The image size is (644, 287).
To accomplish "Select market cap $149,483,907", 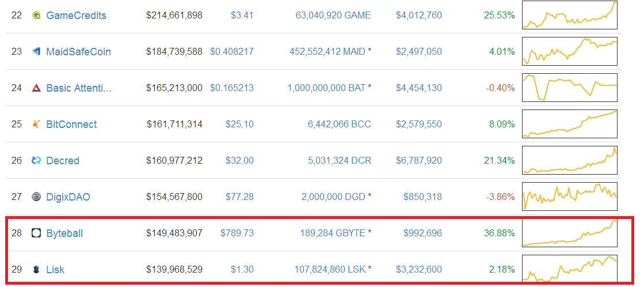I will (174, 233).
